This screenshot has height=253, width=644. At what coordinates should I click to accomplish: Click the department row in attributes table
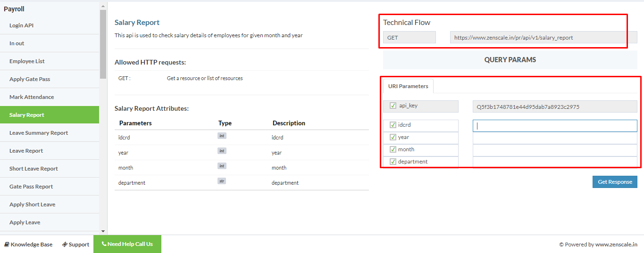pyautogui.click(x=242, y=183)
